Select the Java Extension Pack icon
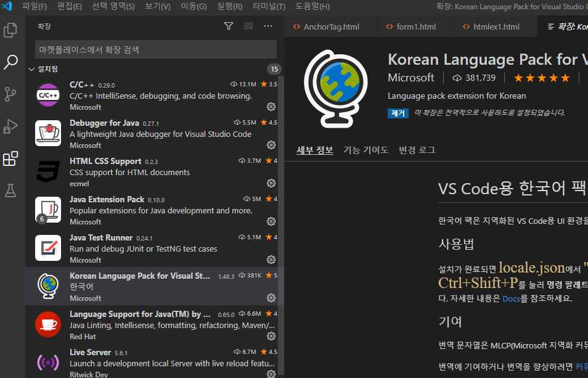This screenshot has height=378, width=588. [48, 210]
